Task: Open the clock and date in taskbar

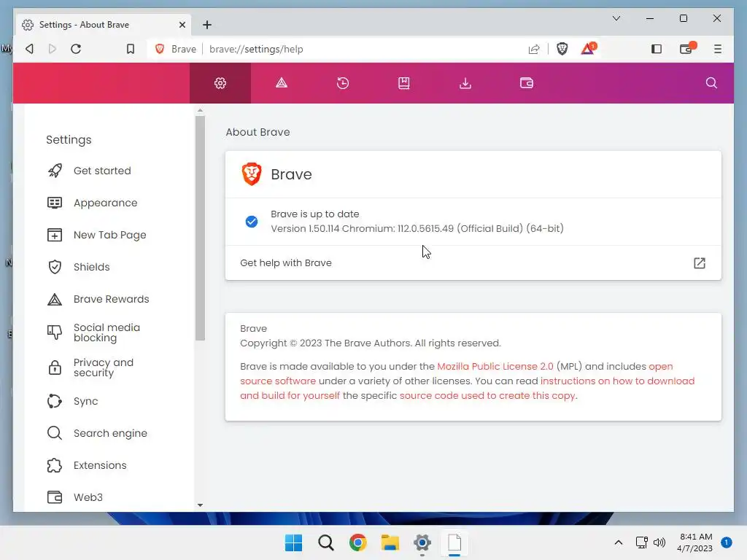Action: [695, 542]
